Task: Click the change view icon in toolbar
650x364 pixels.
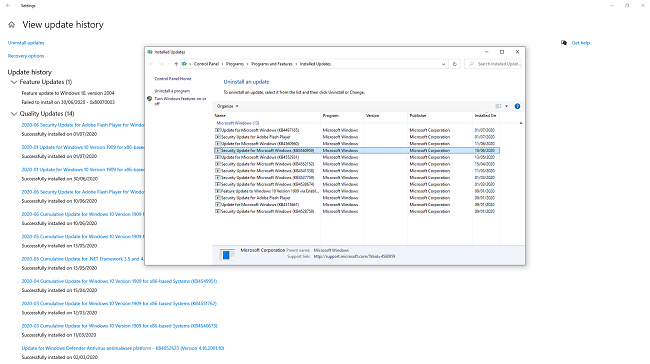Action: pos(498,106)
